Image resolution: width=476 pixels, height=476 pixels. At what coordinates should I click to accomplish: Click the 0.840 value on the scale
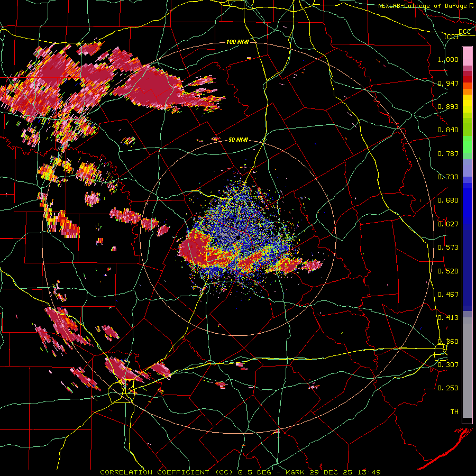click(x=448, y=130)
